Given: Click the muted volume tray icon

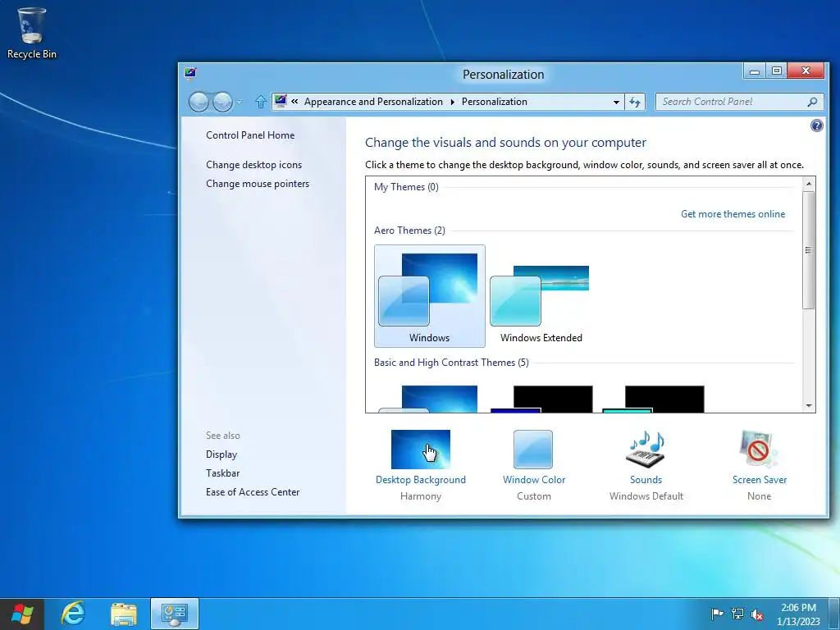Looking at the screenshot, I should pyautogui.click(x=757, y=614).
